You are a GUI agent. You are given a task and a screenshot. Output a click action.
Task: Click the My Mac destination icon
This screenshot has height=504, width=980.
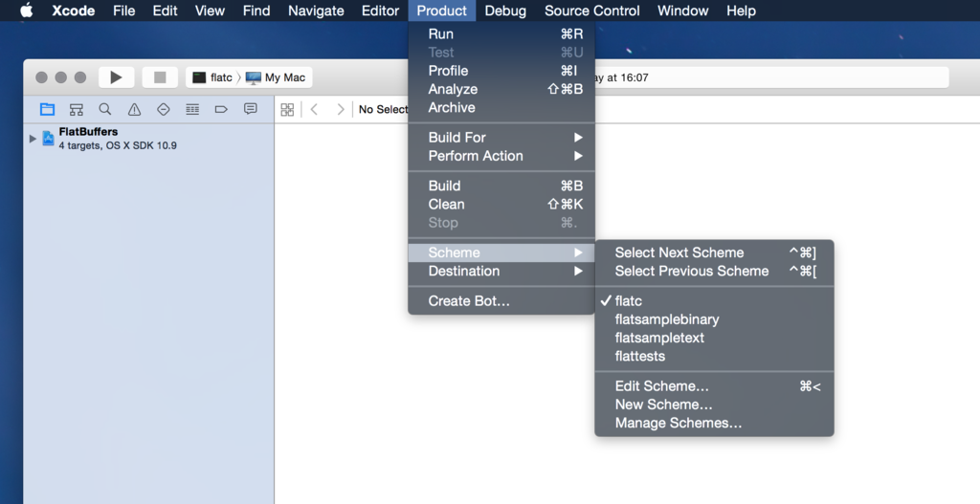click(x=253, y=77)
